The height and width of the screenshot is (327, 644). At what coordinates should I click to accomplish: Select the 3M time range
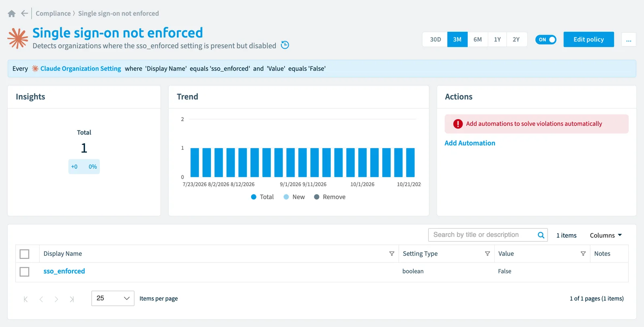pos(457,39)
